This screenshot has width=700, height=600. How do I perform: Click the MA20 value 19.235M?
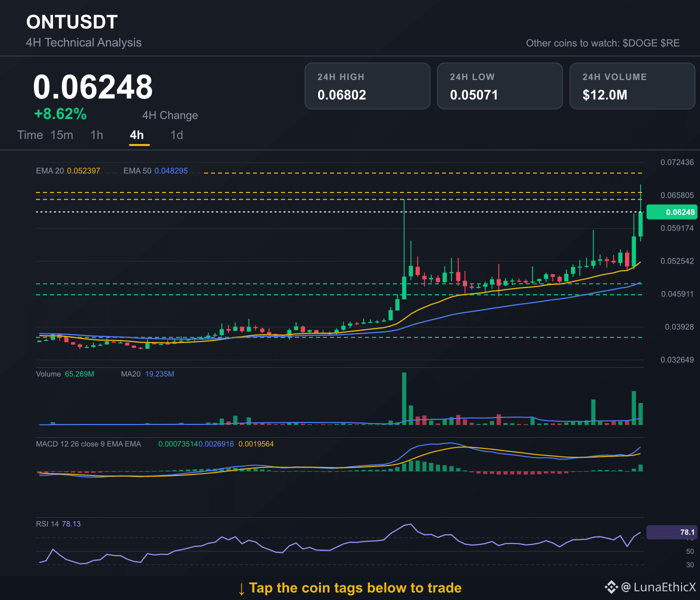point(159,374)
